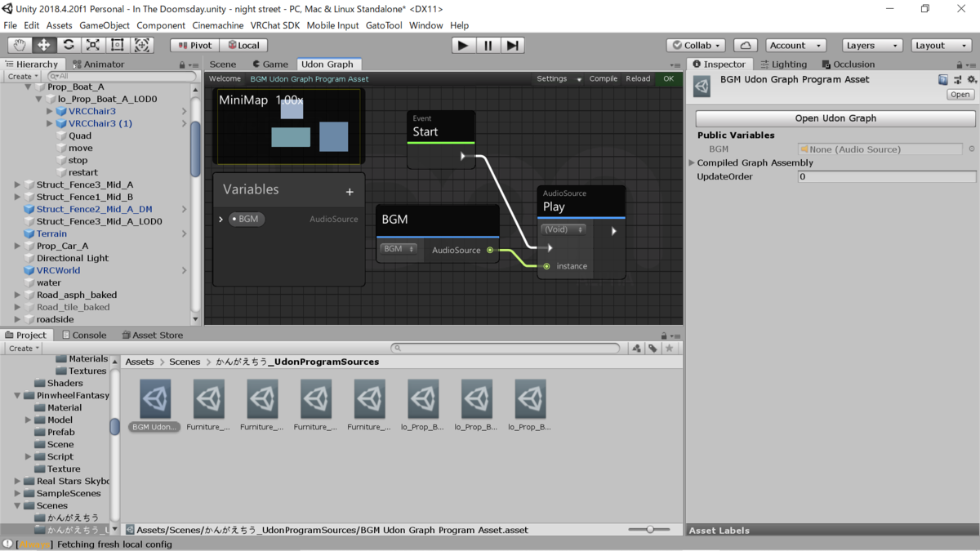Image resolution: width=980 pixels, height=551 pixels.
Task: Expand the PinwheelFantasy folder
Action: [18, 395]
